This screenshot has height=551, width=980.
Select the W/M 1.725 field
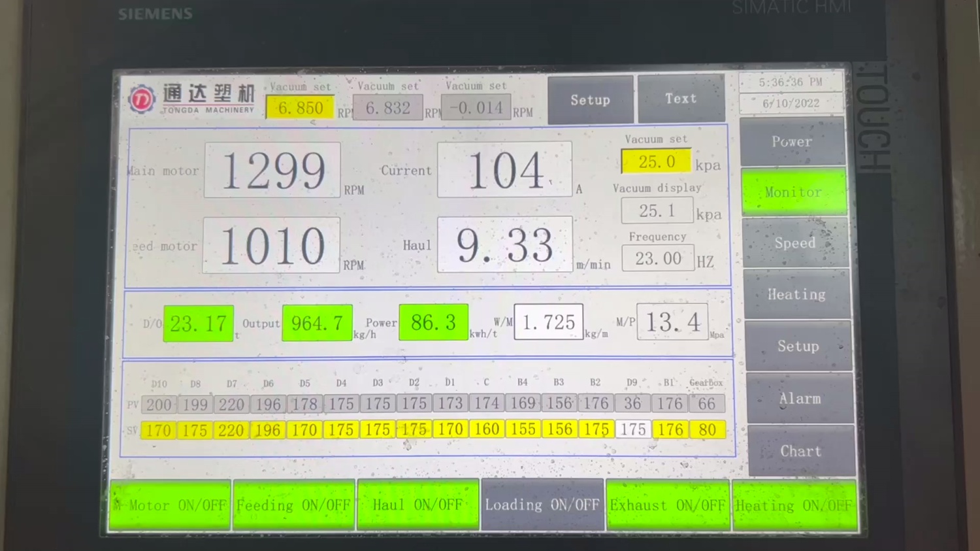tap(548, 322)
